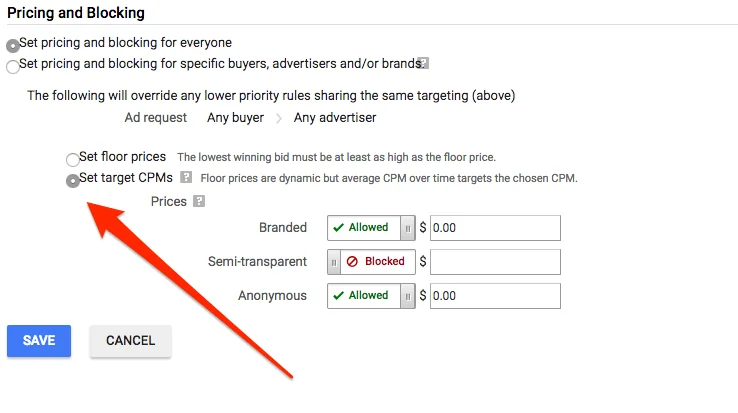Open help icon beside specific buyers option

coord(424,63)
